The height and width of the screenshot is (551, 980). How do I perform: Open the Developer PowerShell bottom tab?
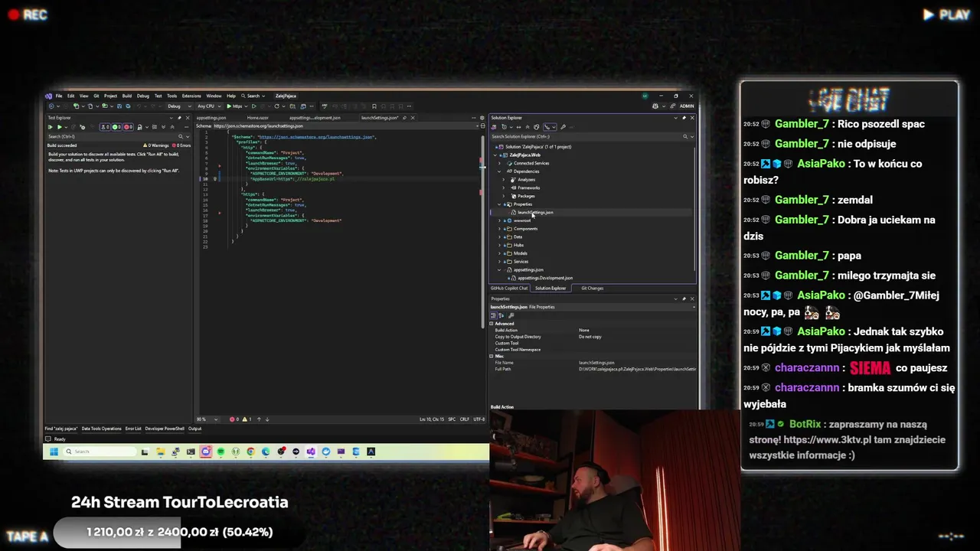(165, 429)
